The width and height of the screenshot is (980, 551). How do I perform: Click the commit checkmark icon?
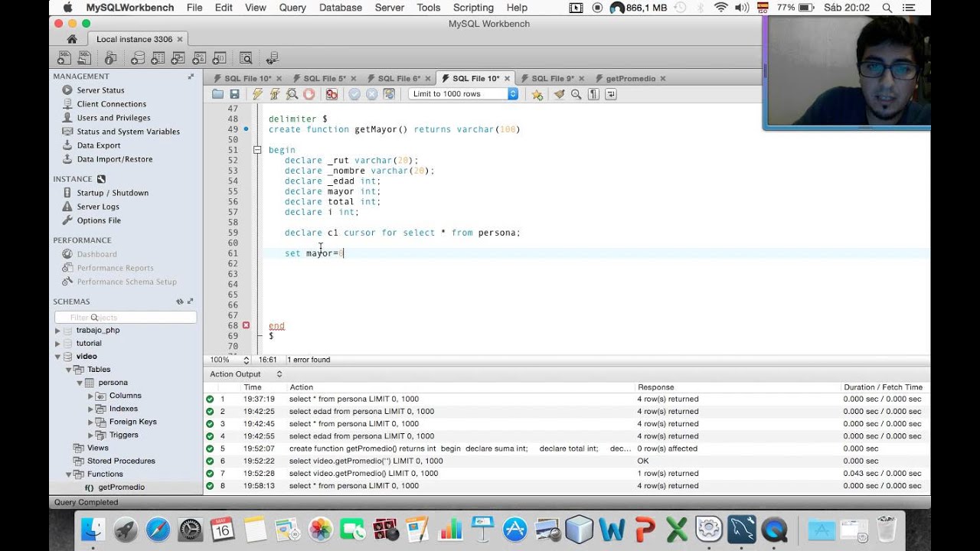[354, 94]
